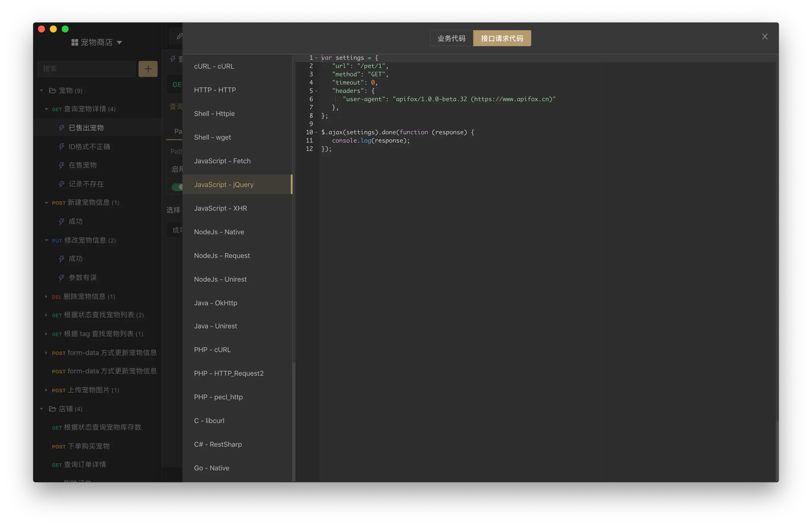Screen dimensions: 812x526
Task: Open the 宠物商店 project dropdown arrow
Action: point(119,43)
